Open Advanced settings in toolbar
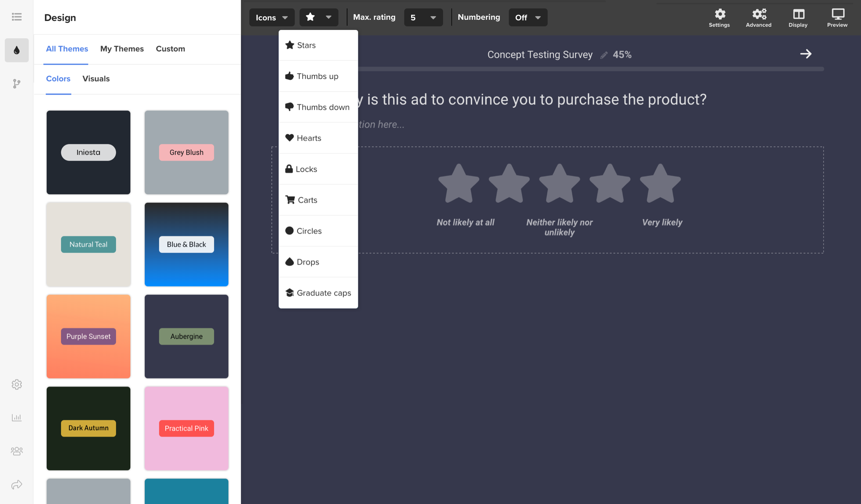Screen dimensions: 861x504 point(758,18)
